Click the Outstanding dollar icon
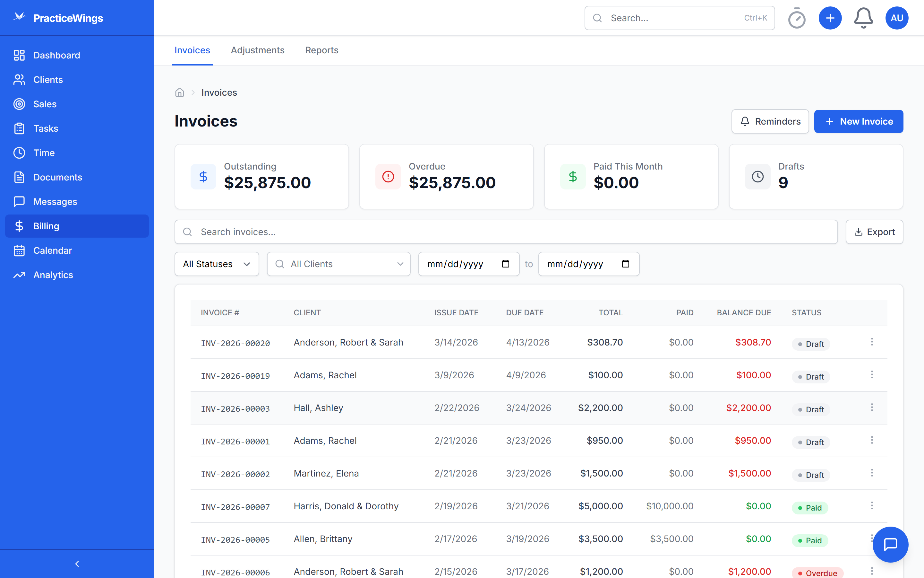 tap(203, 177)
